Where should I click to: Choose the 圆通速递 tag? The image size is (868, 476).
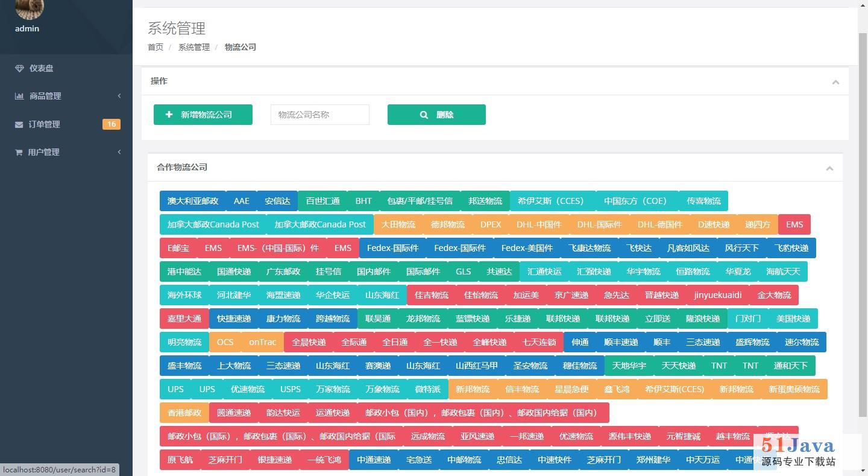[x=234, y=413]
